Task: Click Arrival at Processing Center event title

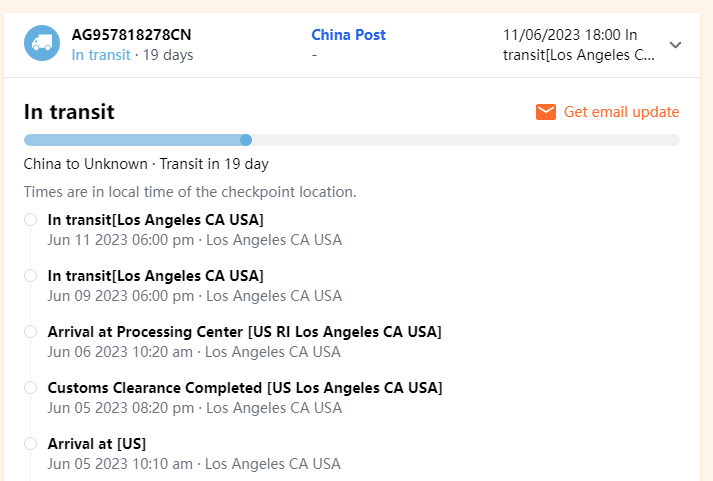Action: tap(244, 332)
